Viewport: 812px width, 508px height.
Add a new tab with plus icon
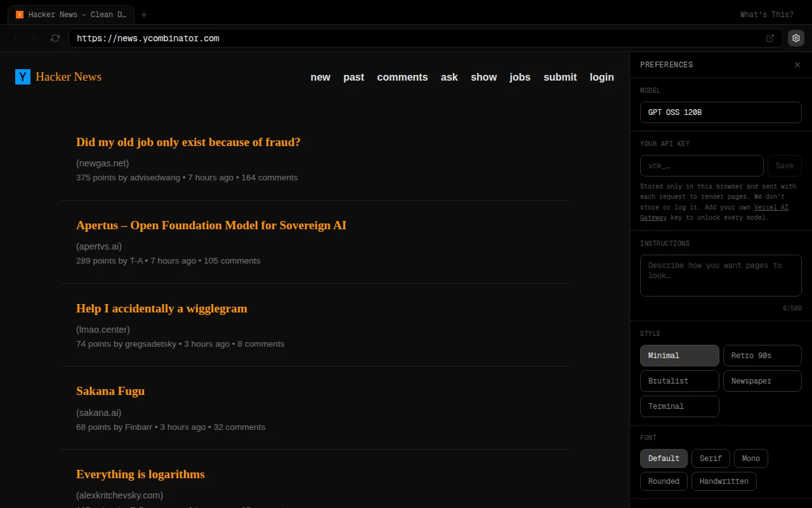(x=144, y=15)
